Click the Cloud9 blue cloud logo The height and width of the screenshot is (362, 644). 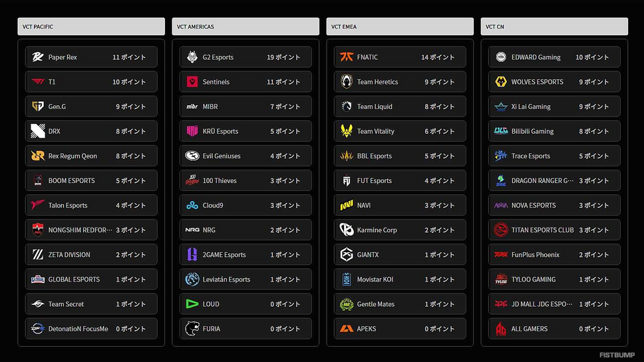click(192, 205)
